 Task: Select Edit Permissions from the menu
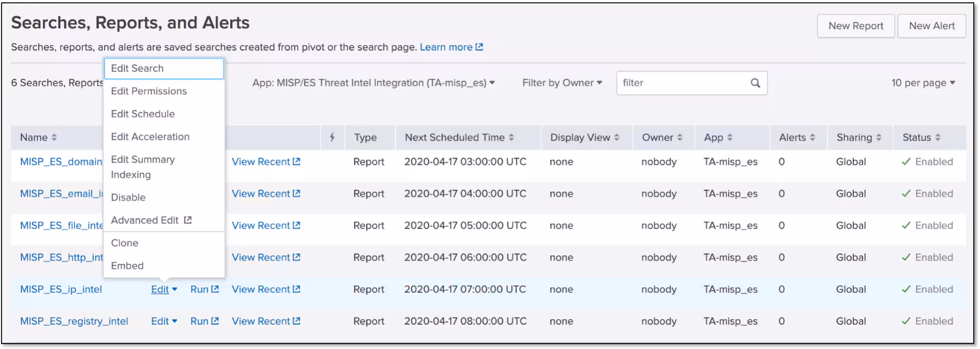(149, 91)
